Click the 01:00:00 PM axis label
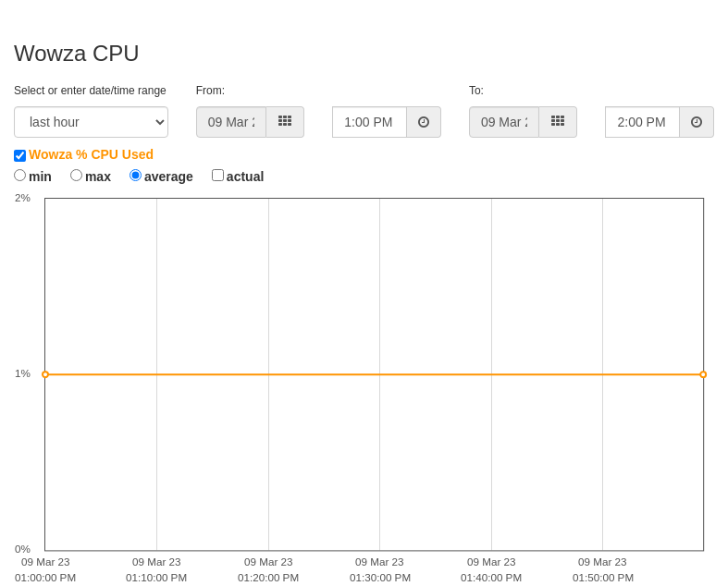 point(45,578)
